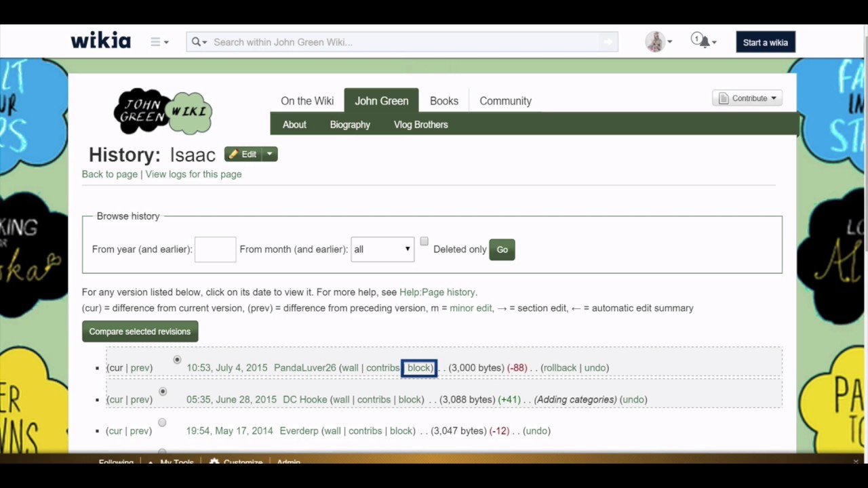Image resolution: width=868 pixels, height=488 pixels.
Task: Open the Community tab
Action: [505, 101]
